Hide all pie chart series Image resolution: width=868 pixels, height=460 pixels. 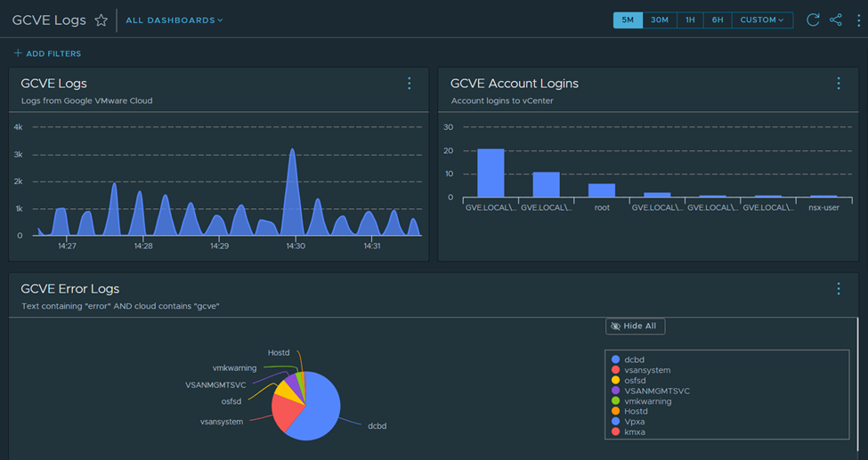(635, 327)
